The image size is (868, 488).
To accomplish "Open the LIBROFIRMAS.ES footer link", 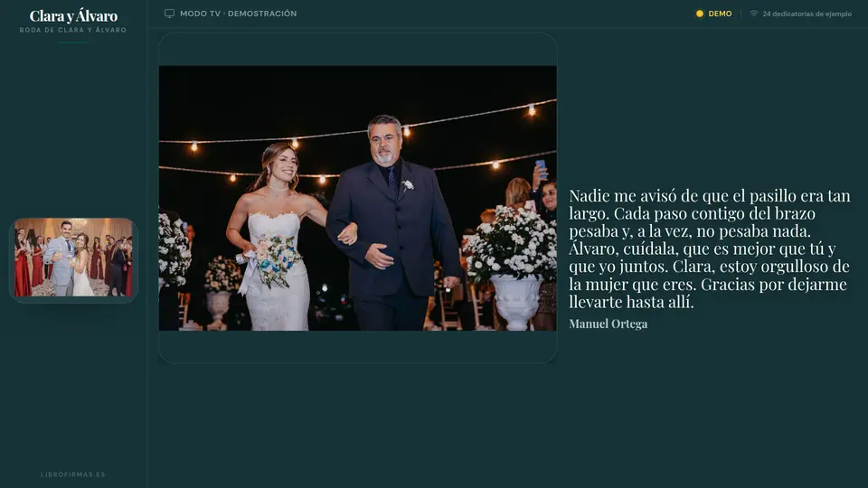I will 73,474.
